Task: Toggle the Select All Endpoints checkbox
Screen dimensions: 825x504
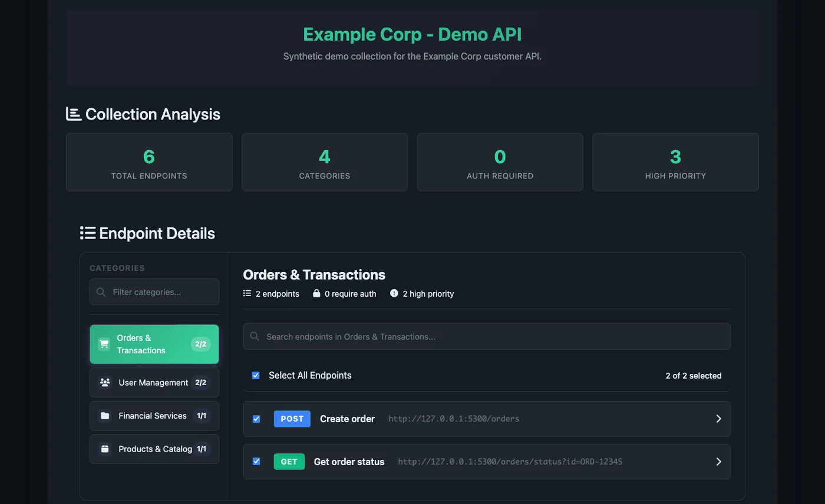Action: tap(256, 376)
